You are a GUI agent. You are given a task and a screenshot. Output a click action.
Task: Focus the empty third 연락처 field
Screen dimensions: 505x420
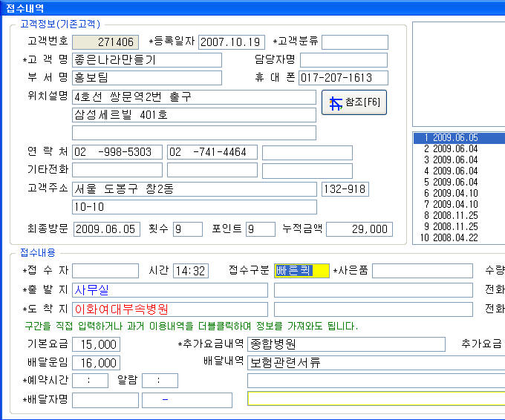point(307,153)
